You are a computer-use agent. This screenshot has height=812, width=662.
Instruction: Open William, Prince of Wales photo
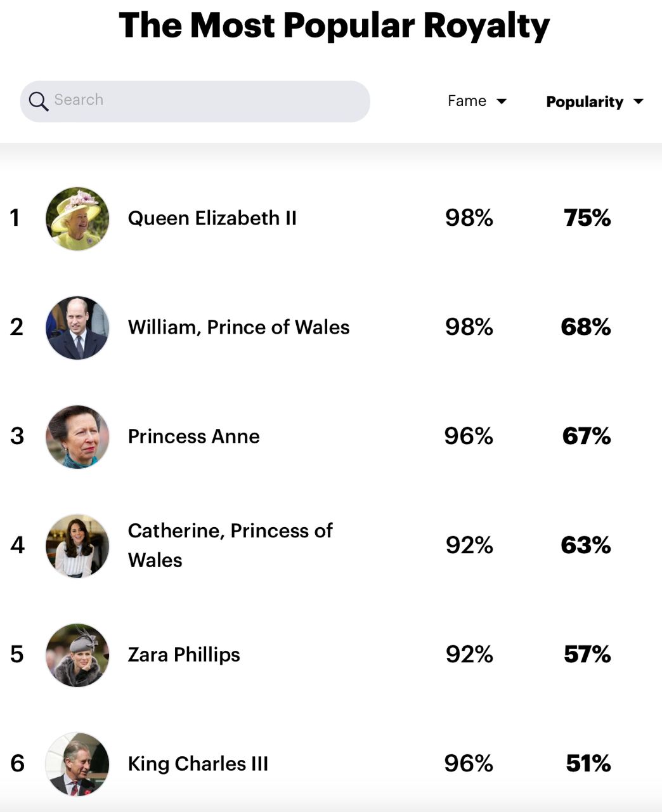[77, 327]
